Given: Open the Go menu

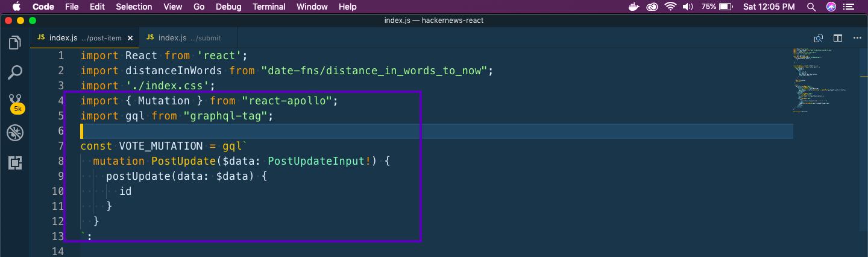Looking at the screenshot, I should [200, 7].
